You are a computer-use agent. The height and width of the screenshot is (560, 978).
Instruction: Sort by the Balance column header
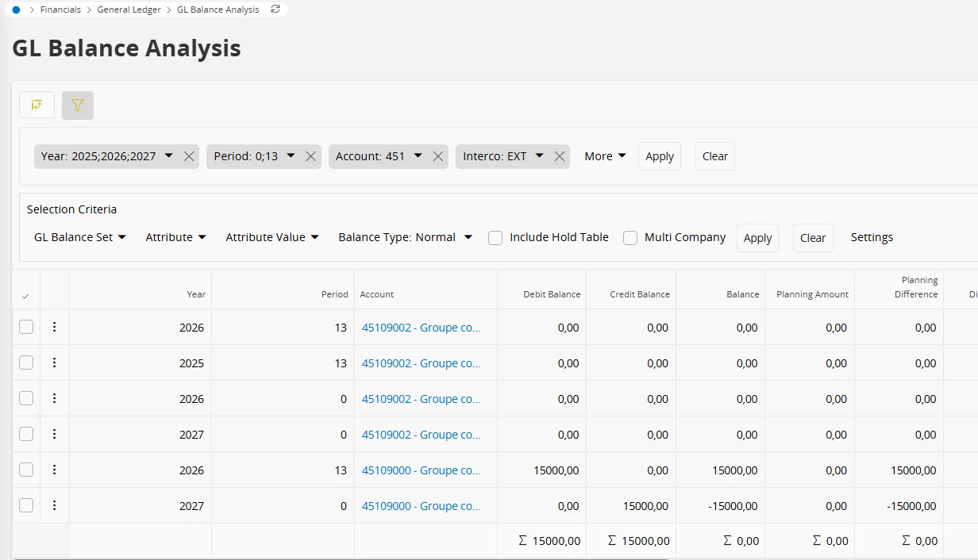pyautogui.click(x=743, y=294)
